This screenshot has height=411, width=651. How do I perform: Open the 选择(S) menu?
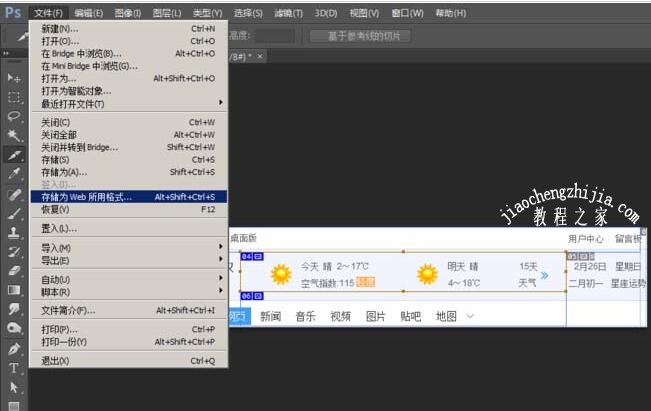click(248, 13)
